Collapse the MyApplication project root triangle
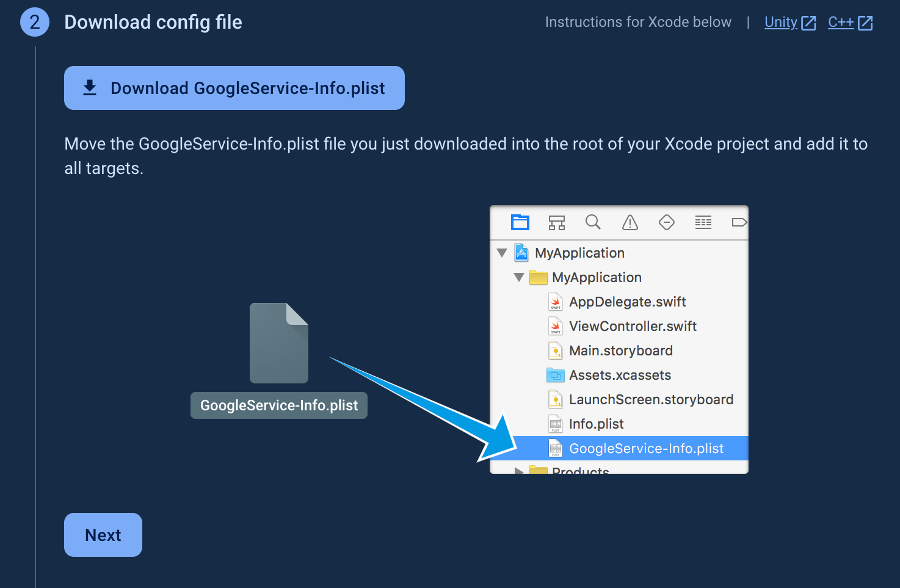The image size is (900, 588). pyautogui.click(x=502, y=253)
